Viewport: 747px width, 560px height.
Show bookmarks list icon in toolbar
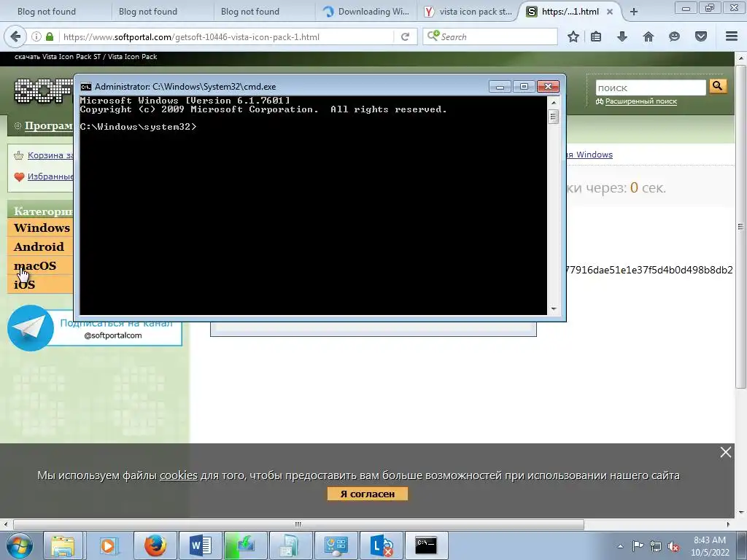click(596, 36)
